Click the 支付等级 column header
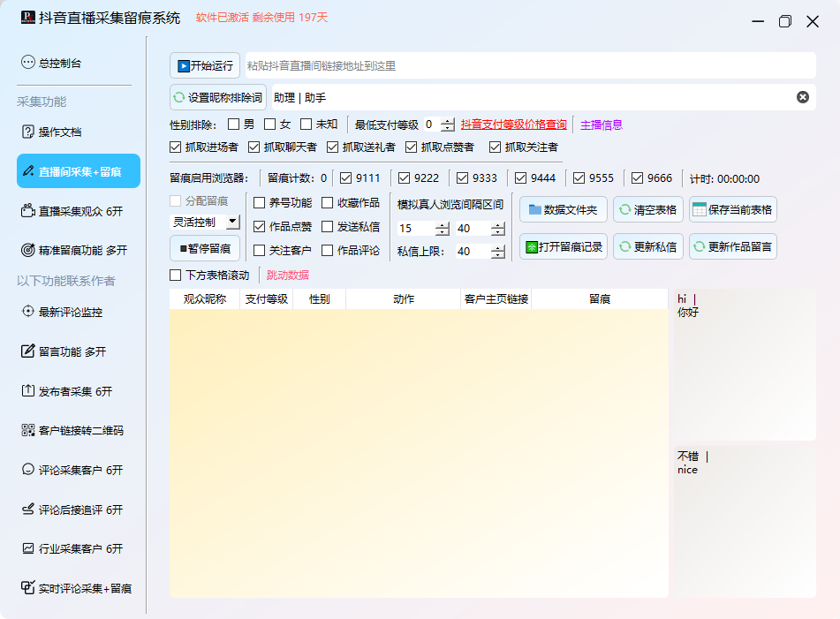The height and width of the screenshot is (619, 840). coord(266,298)
